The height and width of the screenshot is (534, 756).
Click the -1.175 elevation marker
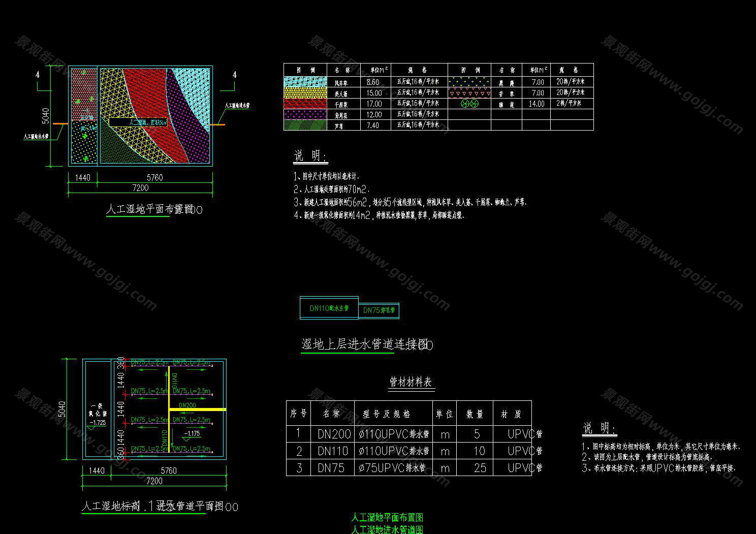[193, 434]
